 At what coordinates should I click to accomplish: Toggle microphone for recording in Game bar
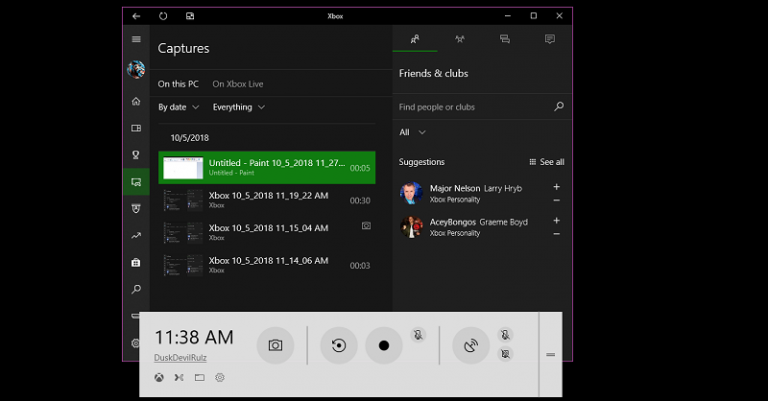[x=418, y=335]
